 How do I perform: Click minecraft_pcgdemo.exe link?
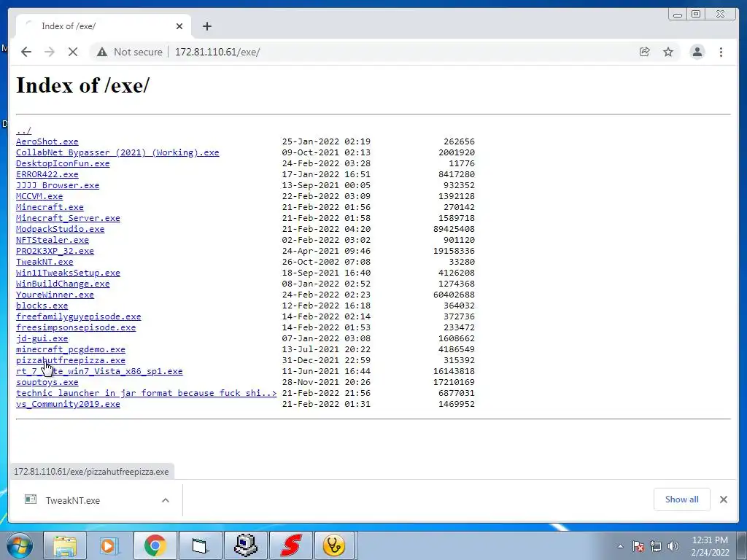click(x=71, y=349)
